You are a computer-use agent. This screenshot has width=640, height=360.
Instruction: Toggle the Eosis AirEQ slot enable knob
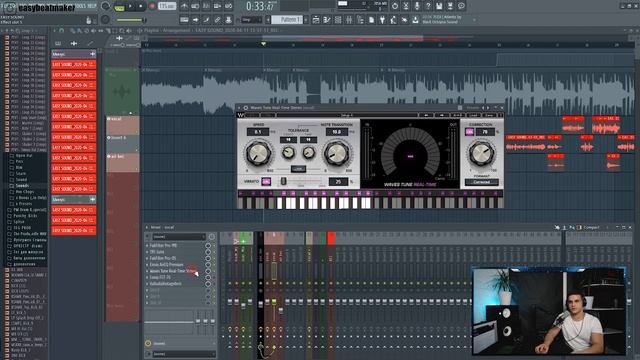[208, 264]
